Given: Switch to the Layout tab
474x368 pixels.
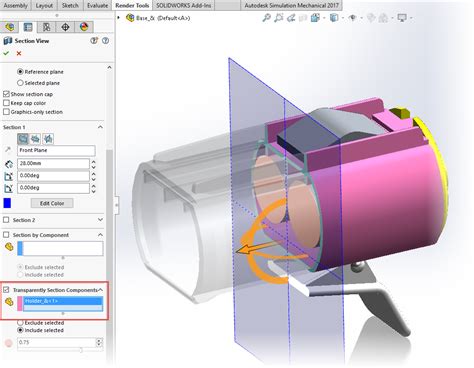Looking at the screenshot, I should [44, 5].
